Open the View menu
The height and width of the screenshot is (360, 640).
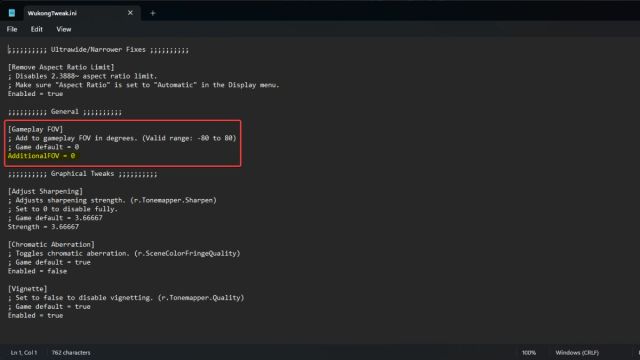(64, 29)
